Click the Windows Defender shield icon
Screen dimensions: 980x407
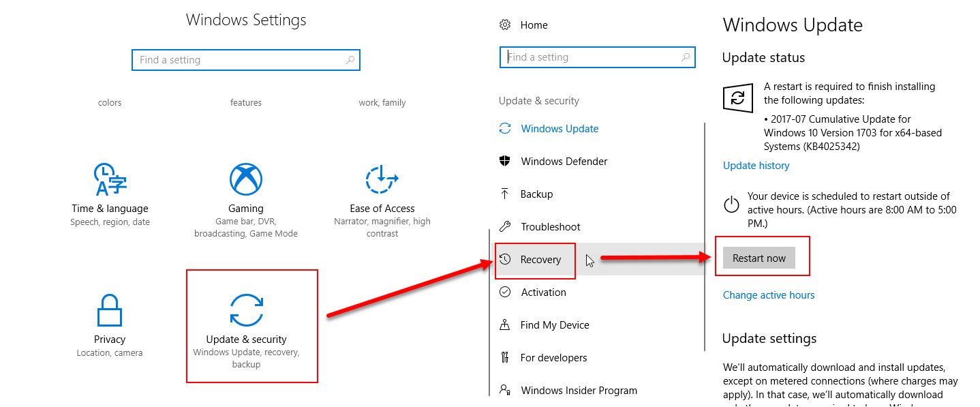tap(505, 162)
